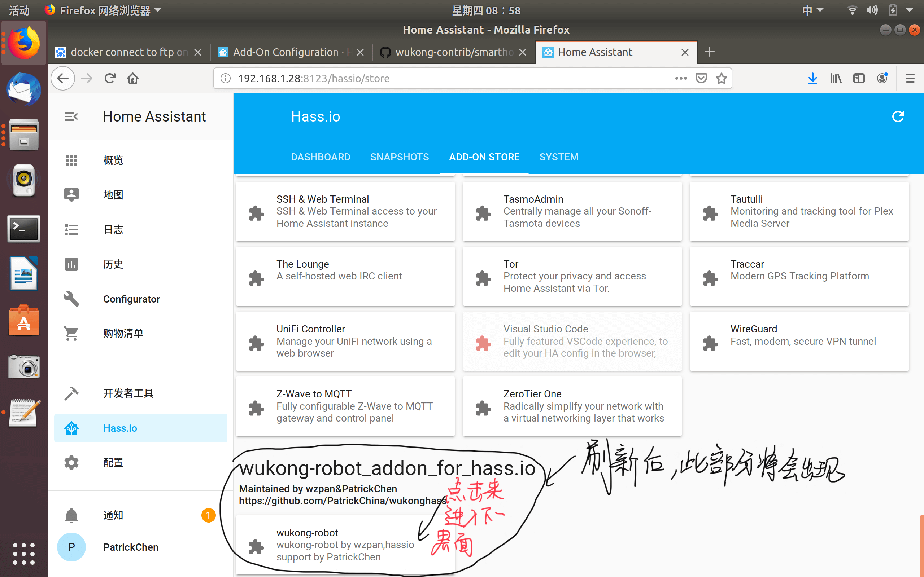Open the 购物清单 shopping list
This screenshot has height=577, width=924.
point(123,333)
